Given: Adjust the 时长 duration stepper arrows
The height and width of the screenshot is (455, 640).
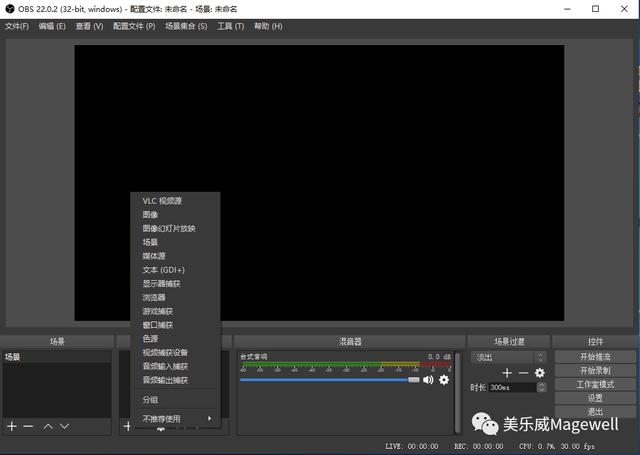Looking at the screenshot, I should pos(541,387).
